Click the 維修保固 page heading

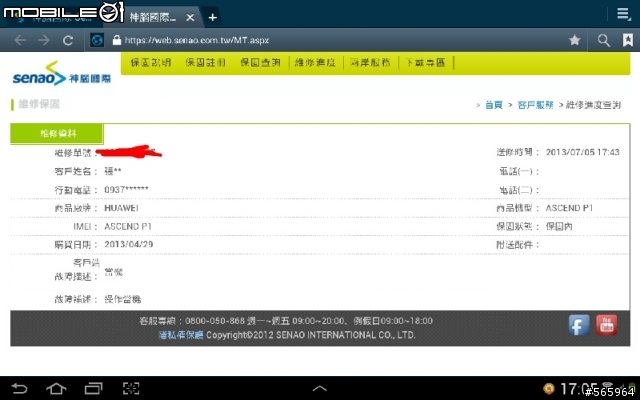(x=39, y=104)
